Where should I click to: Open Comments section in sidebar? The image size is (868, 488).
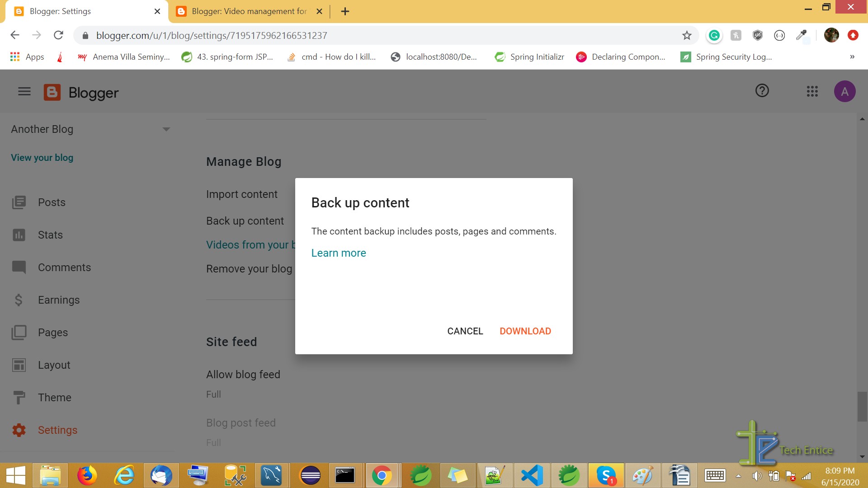tap(64, 267)
